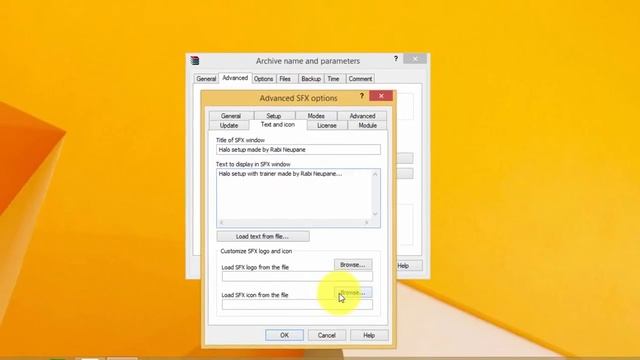Open the Advanced tab in SFX options dialog
The width and height of the screenshot is (640, 360).
pyautogui.click(x=362, y=116)
